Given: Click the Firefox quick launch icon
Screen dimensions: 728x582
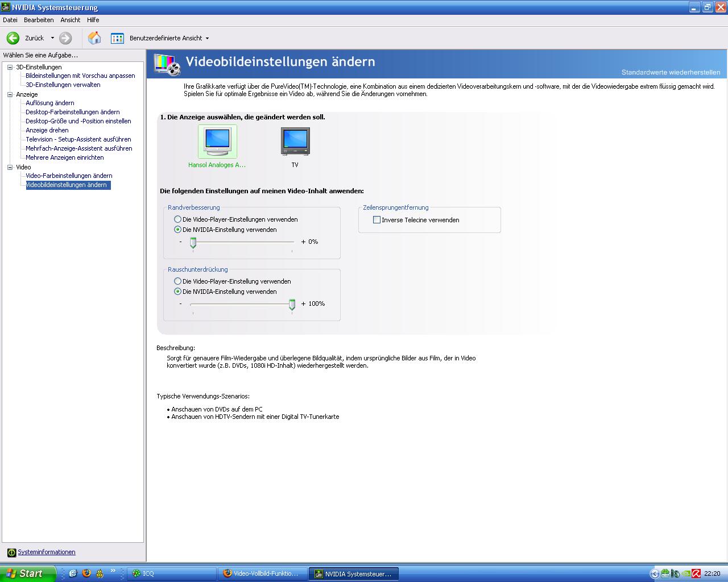Looking at the screenshot, I should pos(86,573).
